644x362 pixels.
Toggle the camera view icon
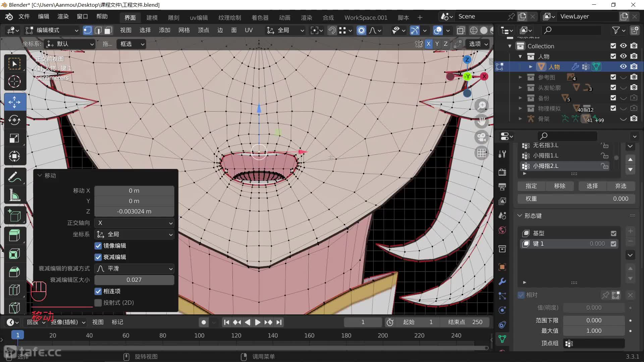(482, 137)
